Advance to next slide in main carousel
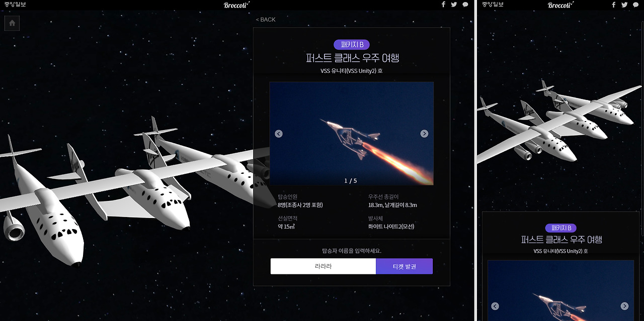The height and width of the screenshot is (321, 644). tap(424, 134)
